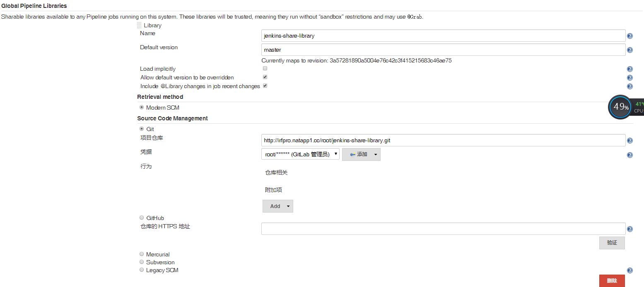Click the CPU usage monitor widget

626,107
